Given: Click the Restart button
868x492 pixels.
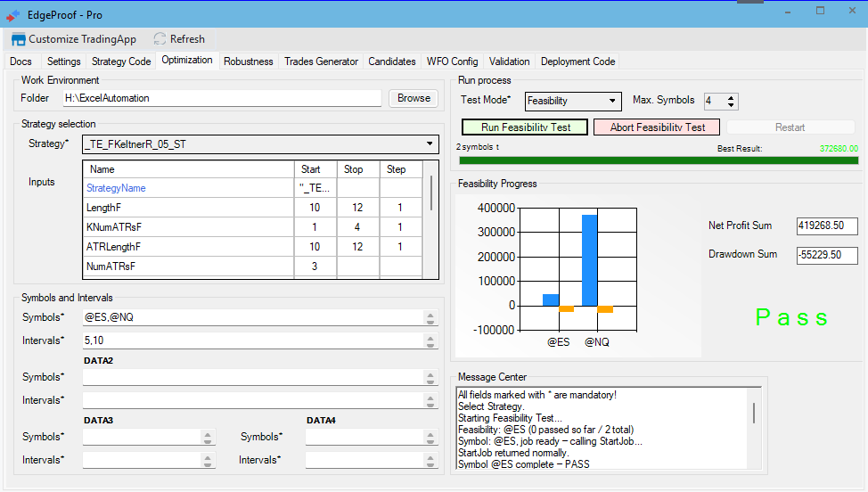Looking at the screenshot, I should [x=790, y=127].
